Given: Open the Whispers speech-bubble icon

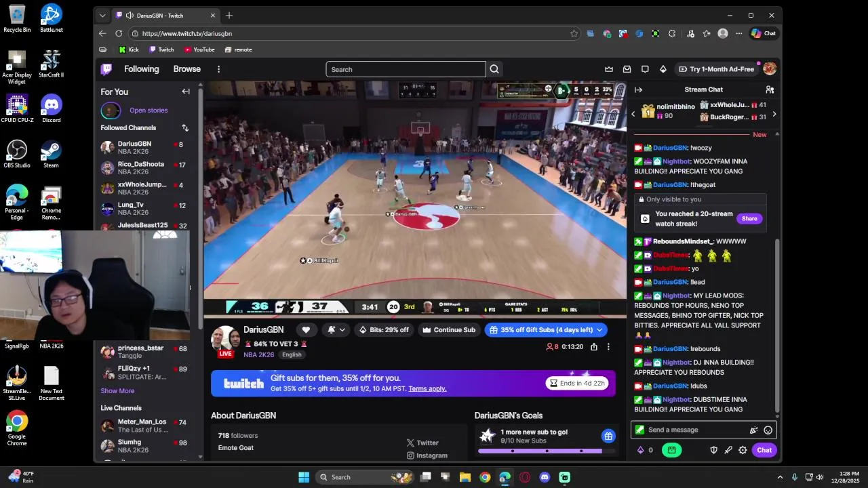Looking at the screenshot, I should (645, 69).
